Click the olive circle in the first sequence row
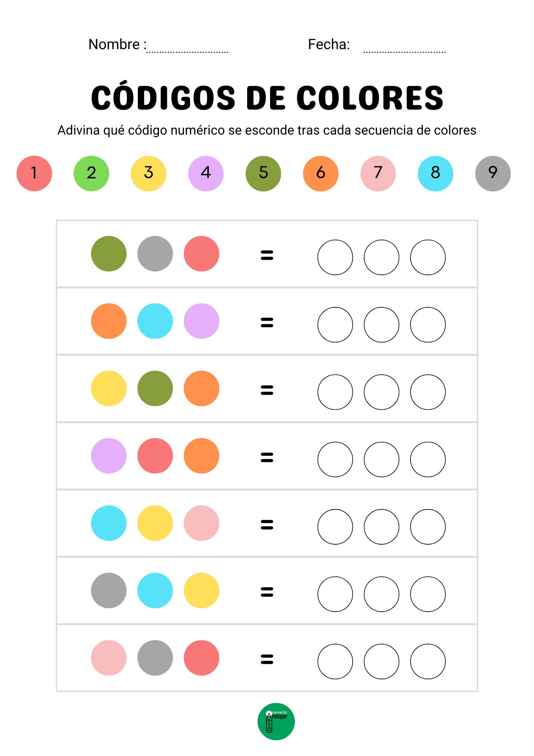The height and width of the screenshot is (756, 534). click(x=109, y=254)
